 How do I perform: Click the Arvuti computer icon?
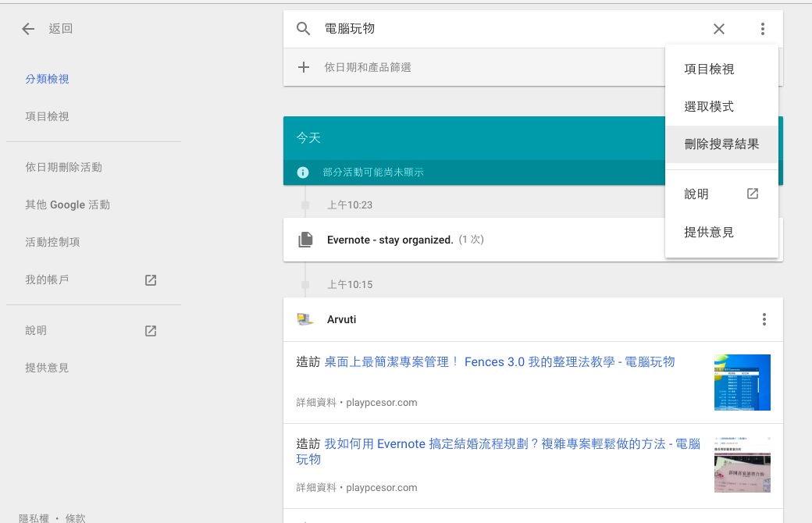[305, 319]
